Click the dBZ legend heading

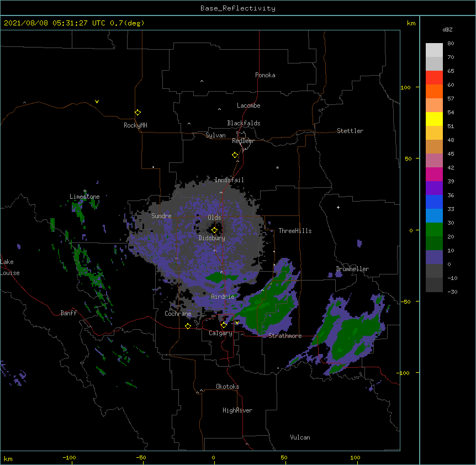point(447,29)
